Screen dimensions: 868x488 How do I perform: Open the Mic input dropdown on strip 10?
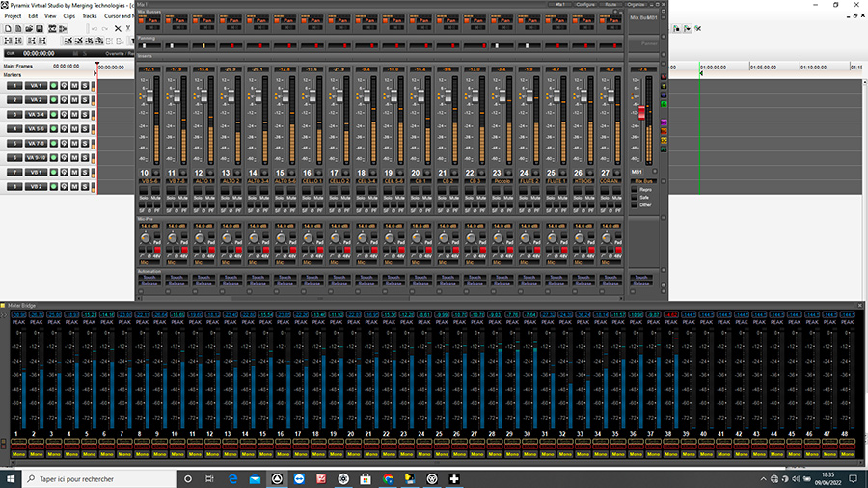click(x=149, y=263)
